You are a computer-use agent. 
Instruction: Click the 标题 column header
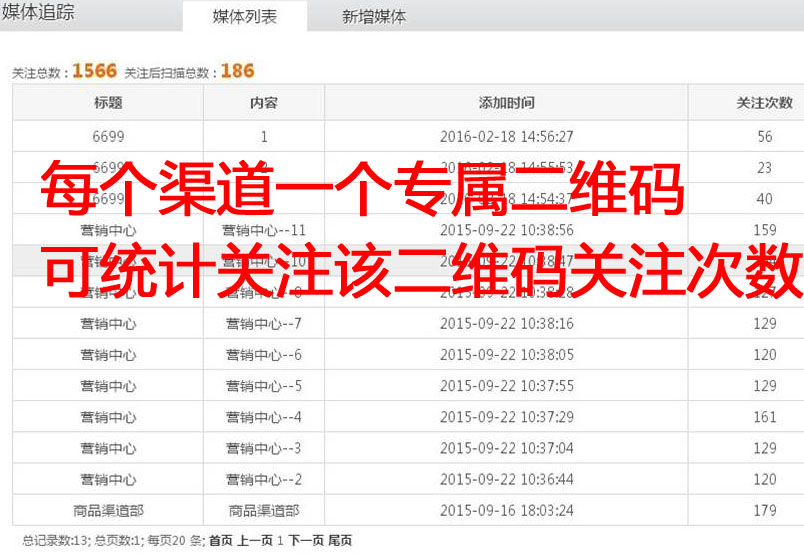click(x=108, y=103)
